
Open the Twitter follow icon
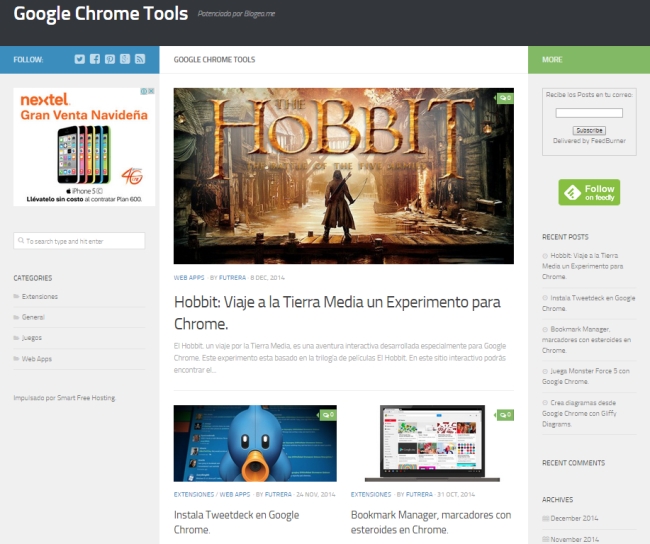[x=80, y=59]
